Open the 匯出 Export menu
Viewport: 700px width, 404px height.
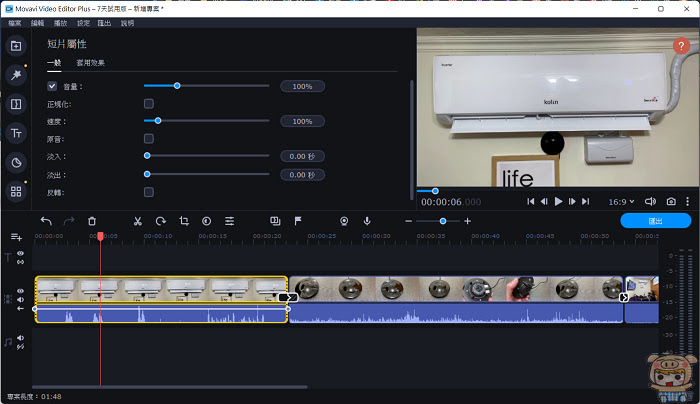[104, 23]
